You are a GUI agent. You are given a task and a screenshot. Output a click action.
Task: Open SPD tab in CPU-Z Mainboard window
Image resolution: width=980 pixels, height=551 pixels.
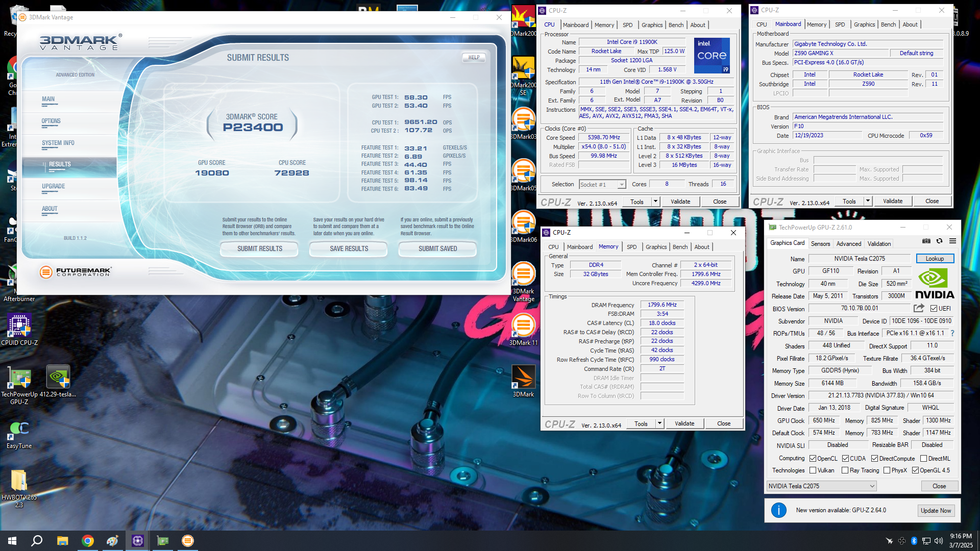(x=840, y=24)
